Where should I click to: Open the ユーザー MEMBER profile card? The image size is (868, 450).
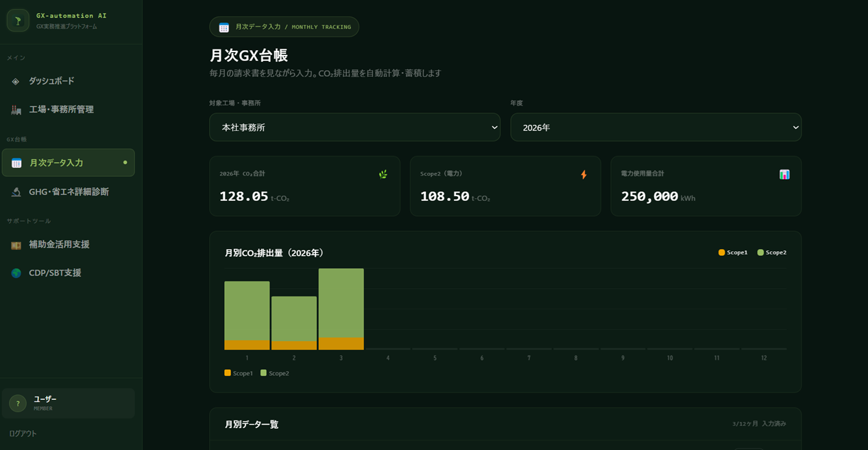pos(68,403)
